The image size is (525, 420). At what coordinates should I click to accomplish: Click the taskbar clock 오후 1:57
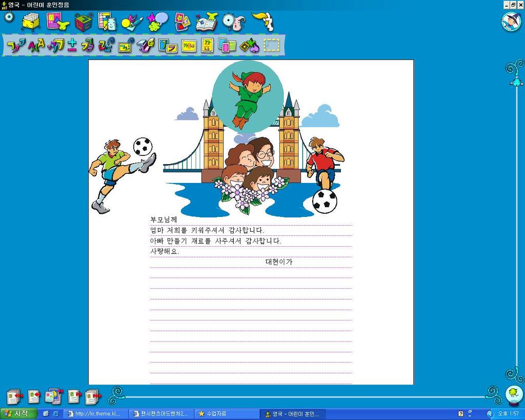pos(508,414)
